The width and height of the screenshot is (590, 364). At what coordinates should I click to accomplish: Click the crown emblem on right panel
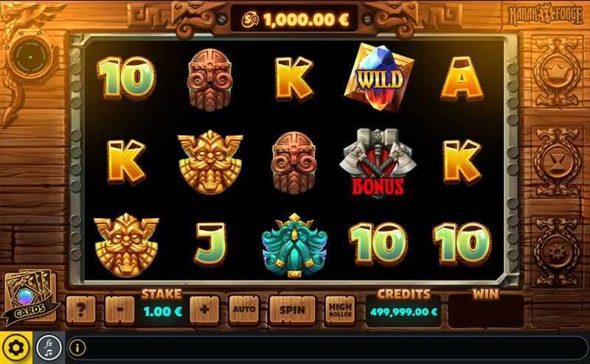558,71
